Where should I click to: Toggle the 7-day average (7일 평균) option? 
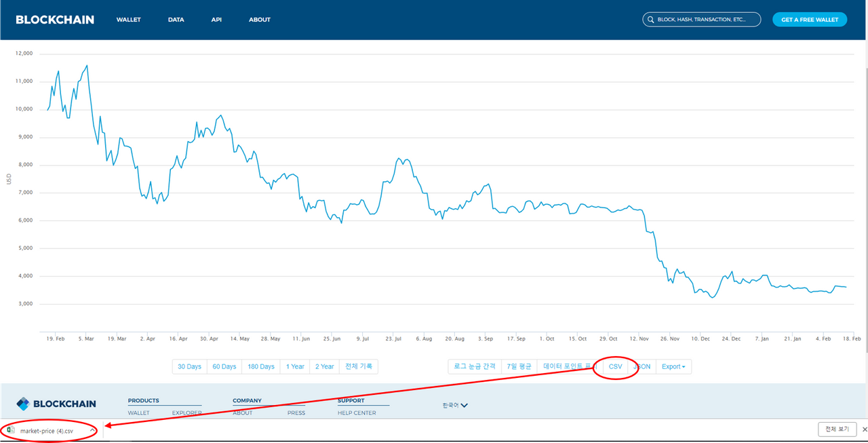(x=519, y=366)
